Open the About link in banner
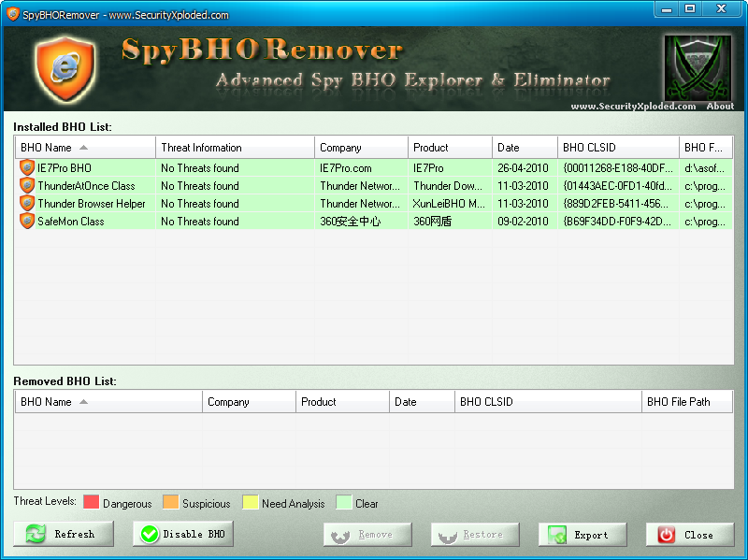The image size is (748, 560). [x=720, y=107]
